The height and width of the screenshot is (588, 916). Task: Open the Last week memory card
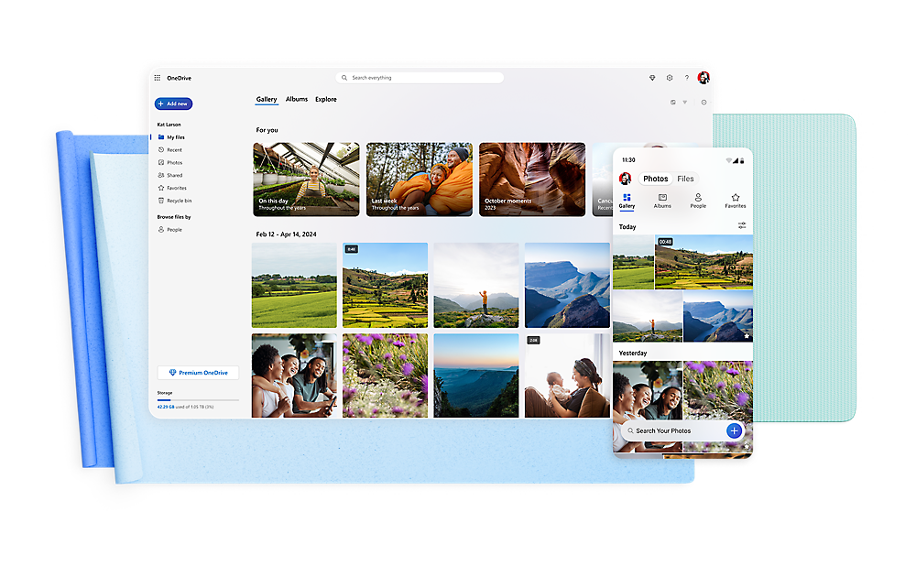[420, 180]
